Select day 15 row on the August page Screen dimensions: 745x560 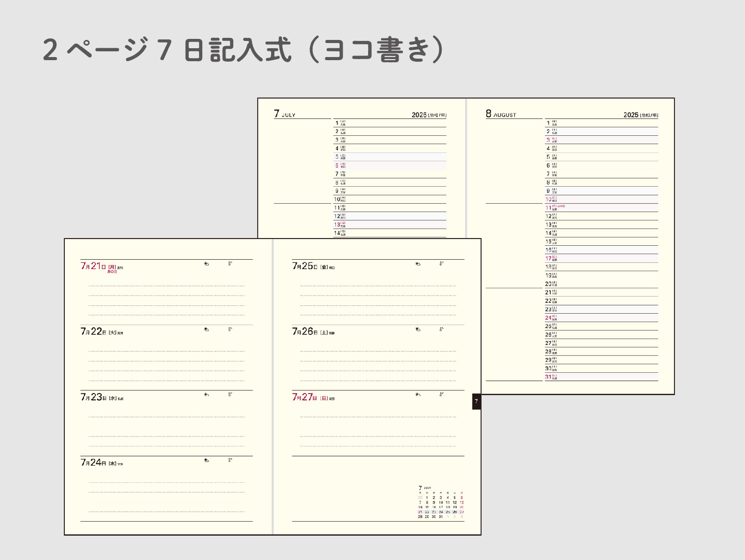(601, 242)
